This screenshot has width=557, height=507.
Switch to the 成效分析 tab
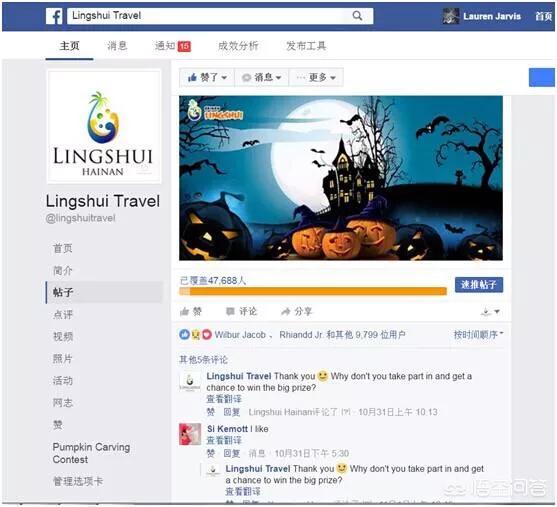pyautogui.click(x=238, y=46)
